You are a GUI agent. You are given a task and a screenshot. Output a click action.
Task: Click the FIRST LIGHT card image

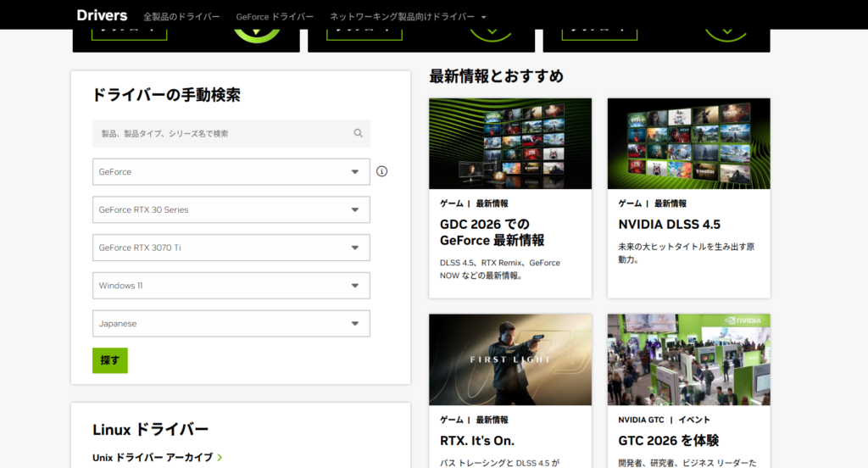pos(510,359)
